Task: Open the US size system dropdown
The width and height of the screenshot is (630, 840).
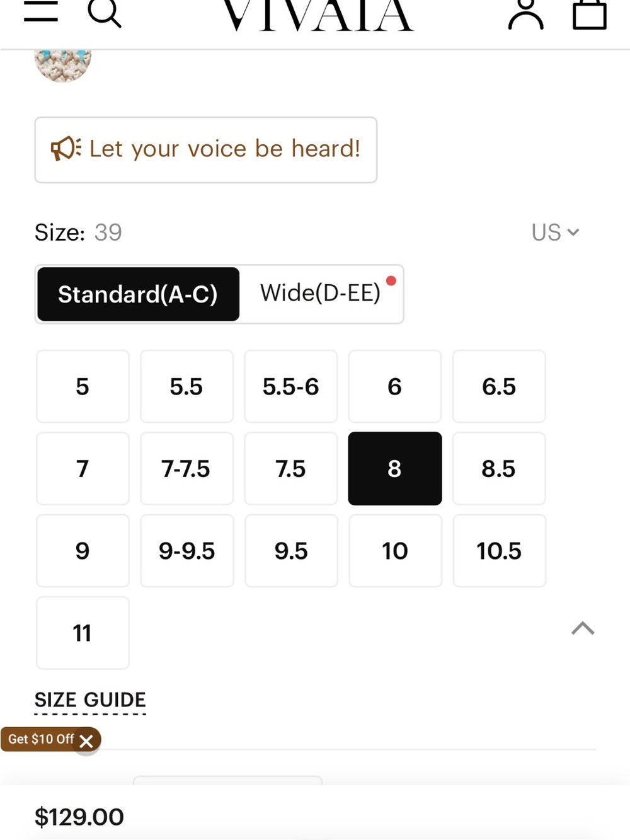Action: 555,232
